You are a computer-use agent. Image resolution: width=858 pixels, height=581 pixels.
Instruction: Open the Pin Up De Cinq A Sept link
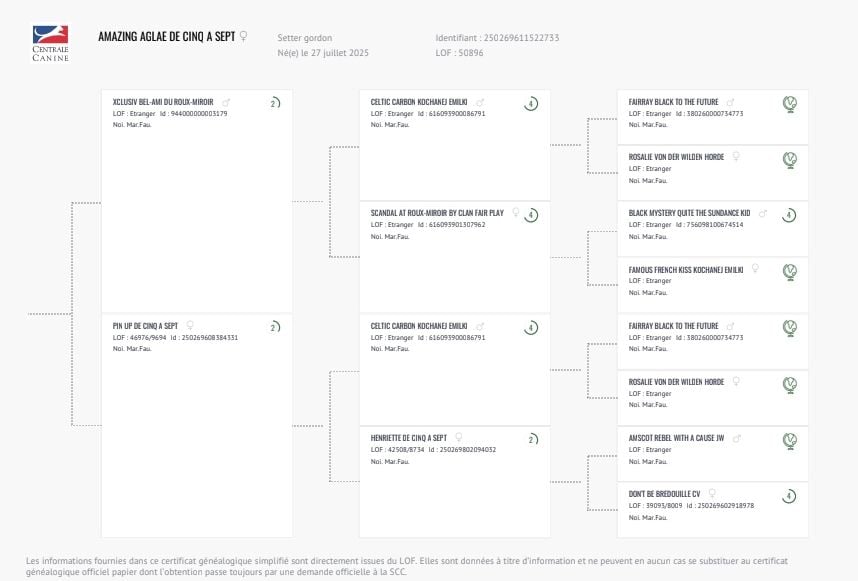tap(145, 326)
